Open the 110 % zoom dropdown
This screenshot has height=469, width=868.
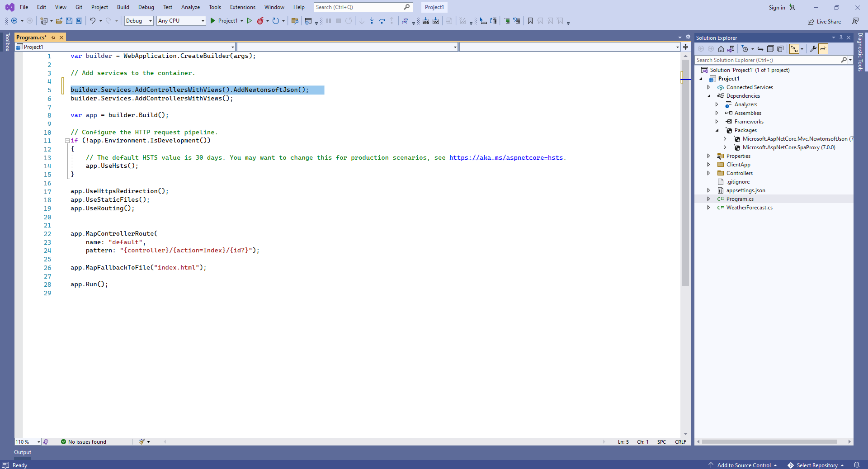point(28,442)
